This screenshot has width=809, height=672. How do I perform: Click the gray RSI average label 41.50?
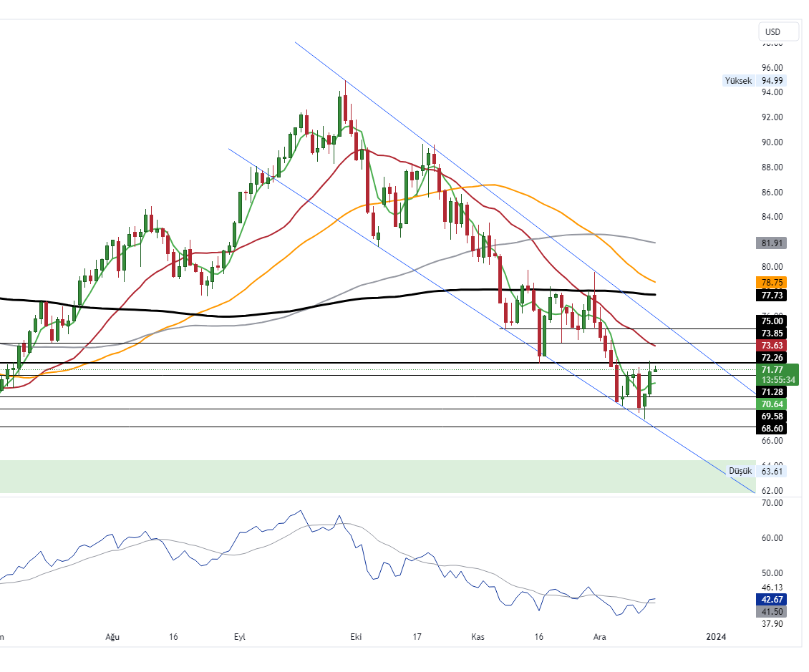770,611
